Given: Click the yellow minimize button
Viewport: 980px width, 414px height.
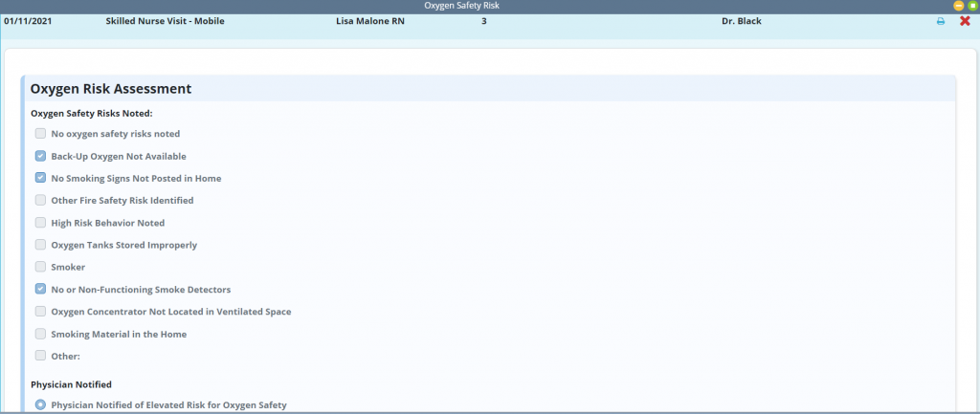Looking at the screenshot, I should [x=959, y=6].
